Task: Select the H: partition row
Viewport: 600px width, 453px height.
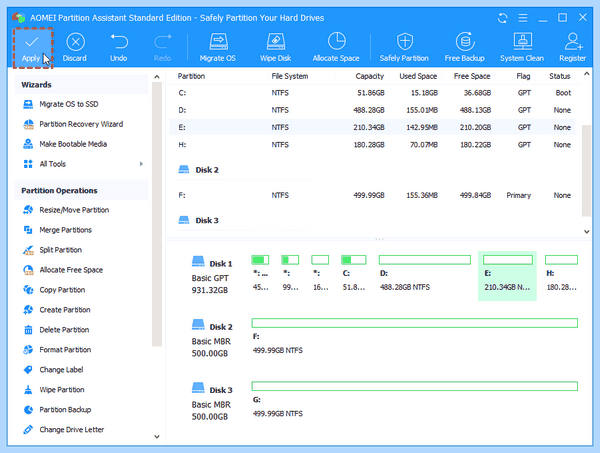Action: coord(372,145)
